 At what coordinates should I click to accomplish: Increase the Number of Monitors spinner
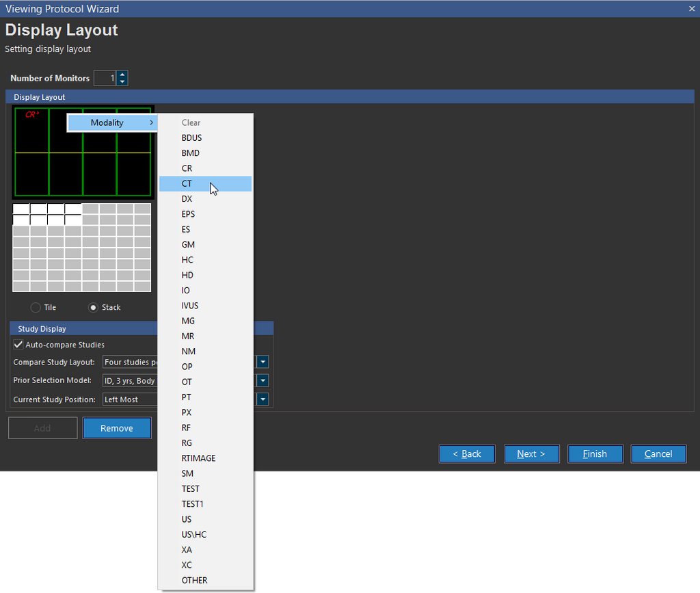click(x=122, y=75)
